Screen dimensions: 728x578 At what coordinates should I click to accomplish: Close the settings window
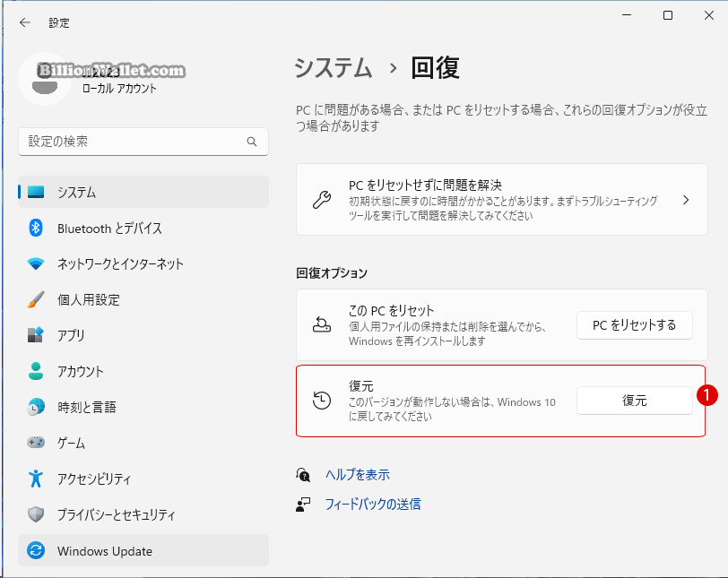click(x=708, y=15)
